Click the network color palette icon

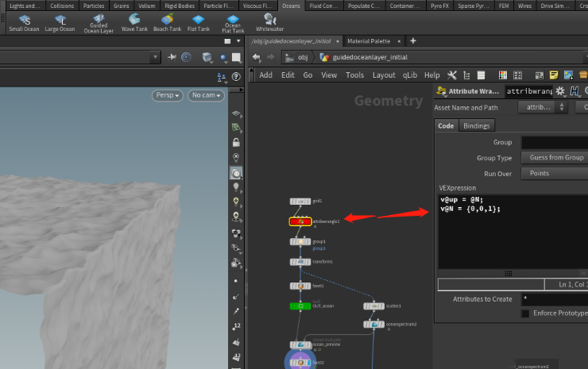[502, 75]
